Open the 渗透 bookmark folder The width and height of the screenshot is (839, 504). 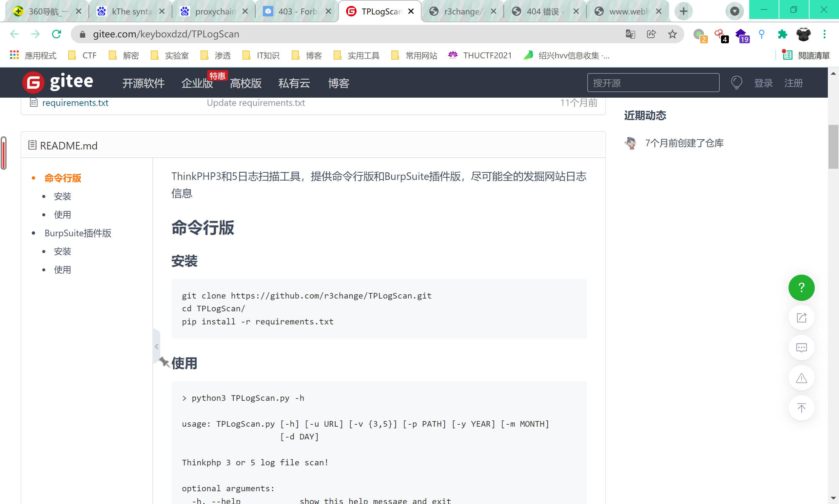coord(215,55)
